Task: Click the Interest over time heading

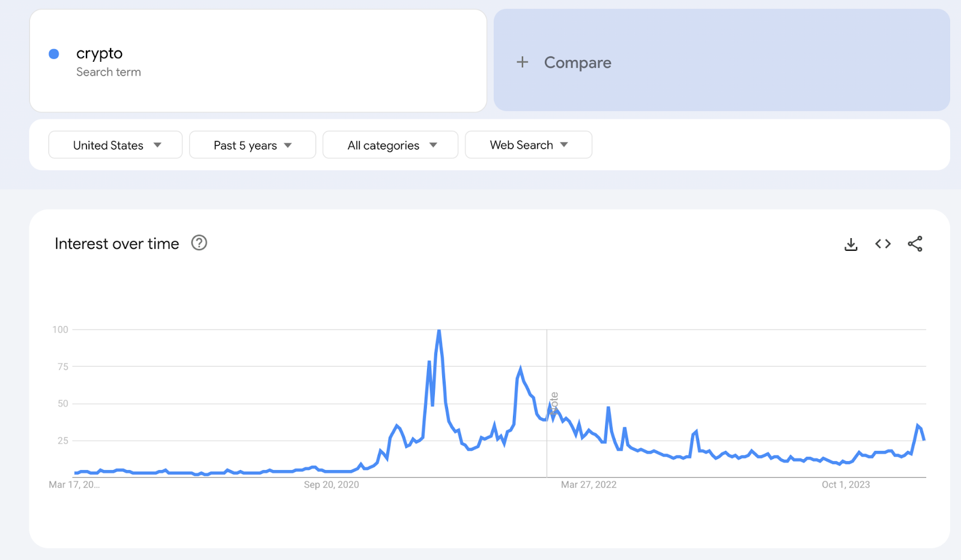Action: point(117,244)
